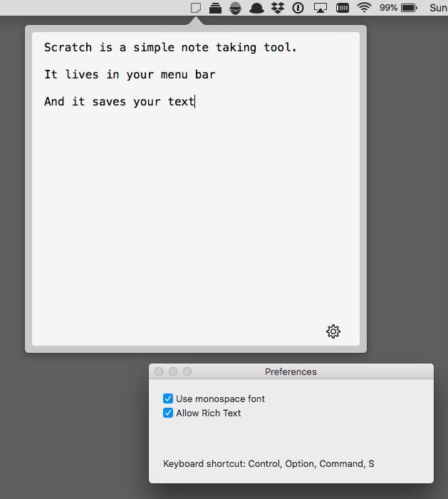Click the 99% battery percentage text
This screenshot has height=499, width=448.
pyautogui.click(x=388, y=8)
